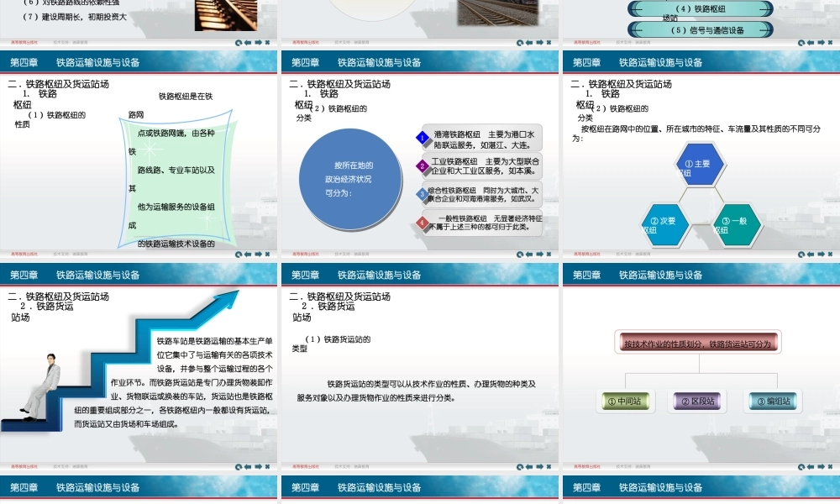
Task: Click the forward arrow icon on the staircase slide
Action: click(258, 468)
